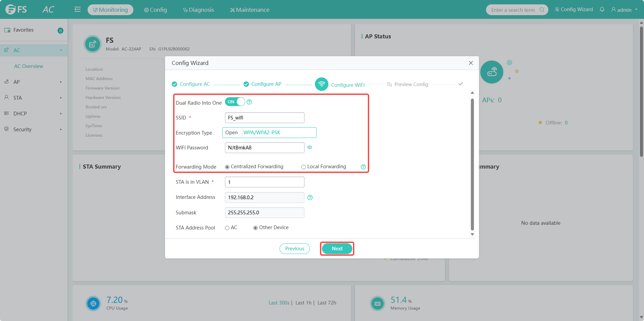Open the Encryption Type dropdown
644x321 pixels.
pos(269,133)
